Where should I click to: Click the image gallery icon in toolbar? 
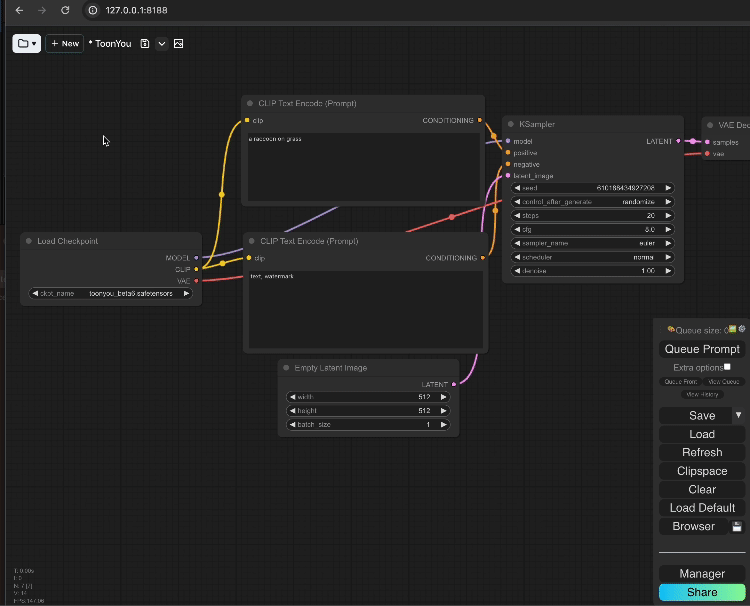(x=178, y=44)
